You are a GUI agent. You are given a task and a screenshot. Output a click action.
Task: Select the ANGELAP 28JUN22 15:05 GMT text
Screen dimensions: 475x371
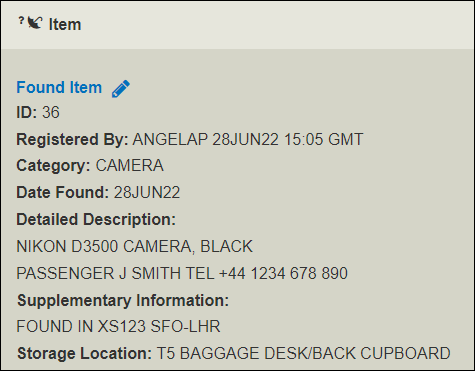tap(248, 139)
